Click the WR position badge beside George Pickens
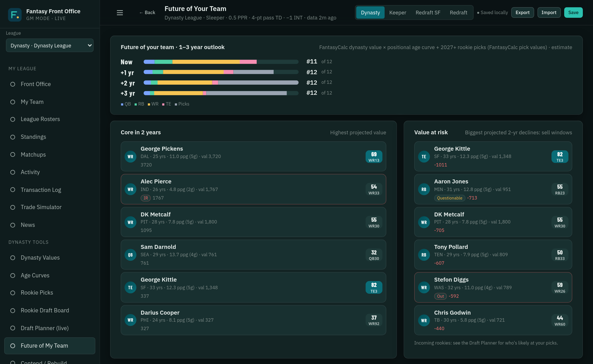 [130, 157]
